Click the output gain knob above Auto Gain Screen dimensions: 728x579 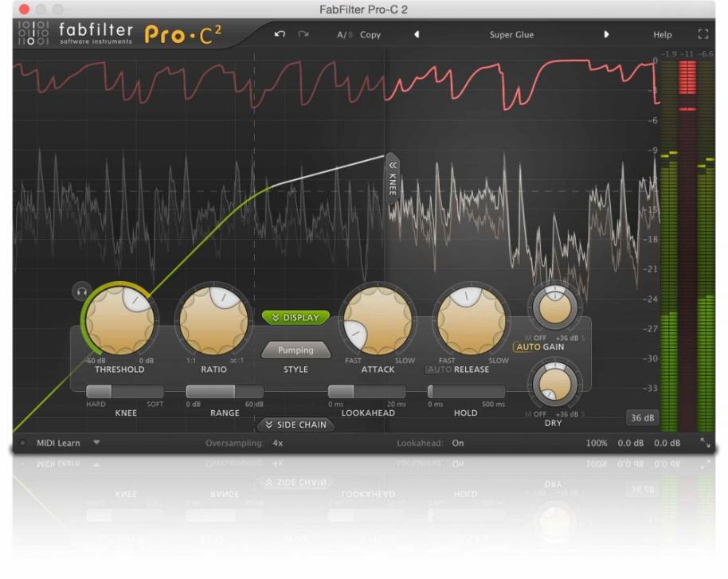(x=554, y=307)
